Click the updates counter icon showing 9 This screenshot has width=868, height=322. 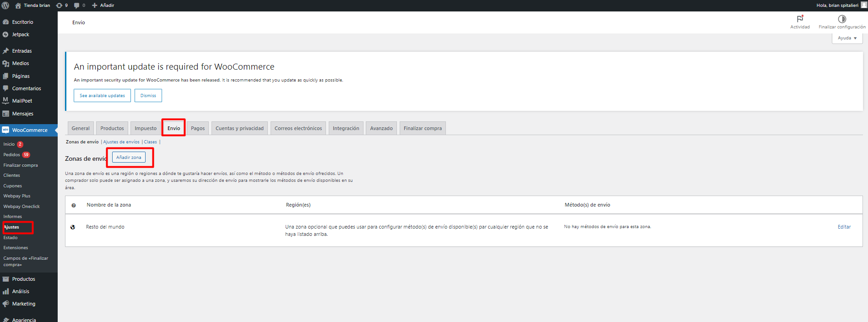[x=59, y=5]
